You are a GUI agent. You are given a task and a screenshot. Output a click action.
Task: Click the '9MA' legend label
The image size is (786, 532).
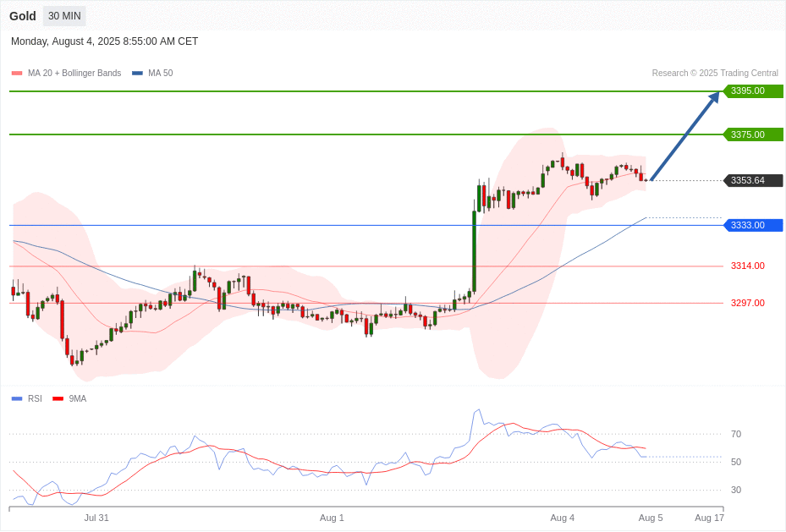[78, 398]
